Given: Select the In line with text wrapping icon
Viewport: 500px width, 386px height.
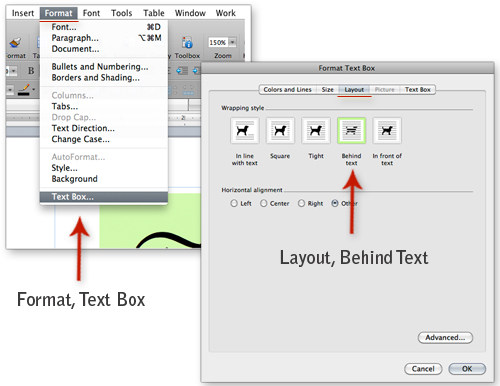Looking at the screenshot, I should (245, 130).
